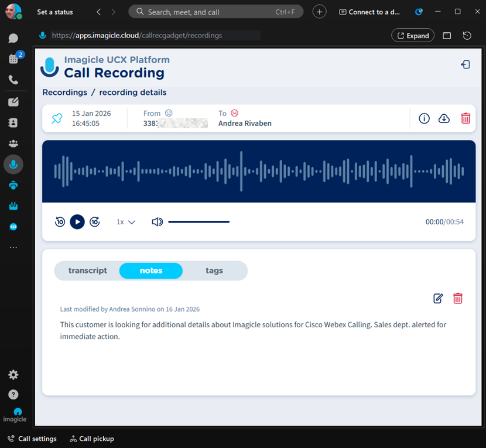Screen dimensions: 486x448
Task: Click the Expand button
Action: point(413,36)
